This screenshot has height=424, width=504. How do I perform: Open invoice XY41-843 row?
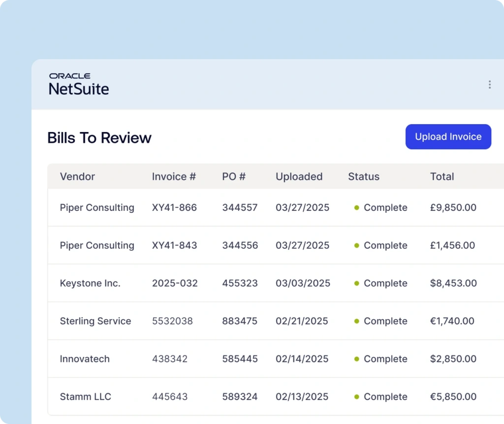[x=174, y=246]
